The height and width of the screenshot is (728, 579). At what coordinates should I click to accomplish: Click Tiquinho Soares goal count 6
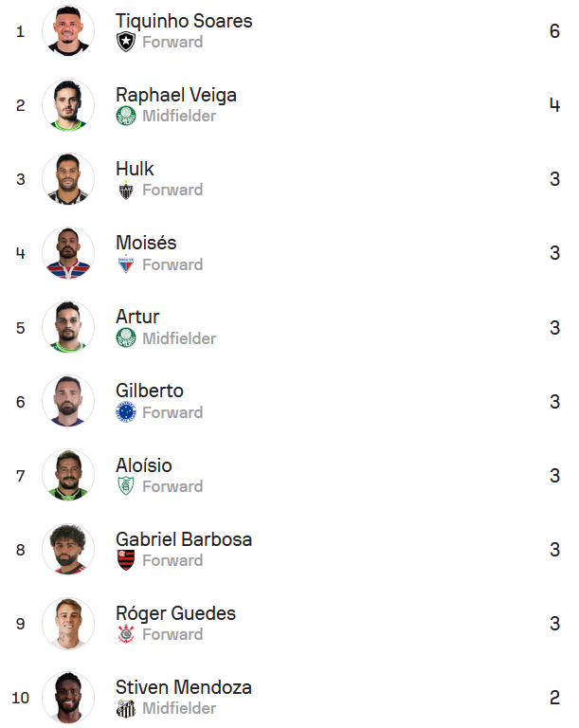pos(554,31)
